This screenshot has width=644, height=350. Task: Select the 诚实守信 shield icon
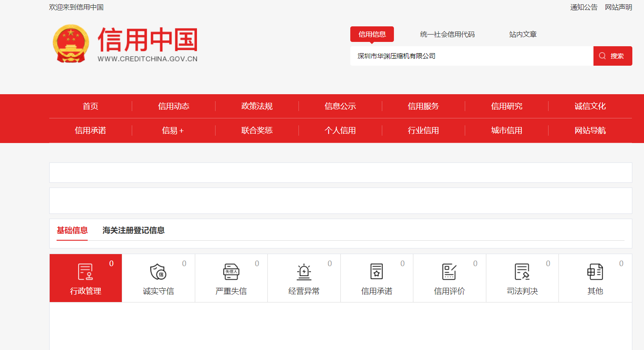pyautogui.click(x=158, y=272)
